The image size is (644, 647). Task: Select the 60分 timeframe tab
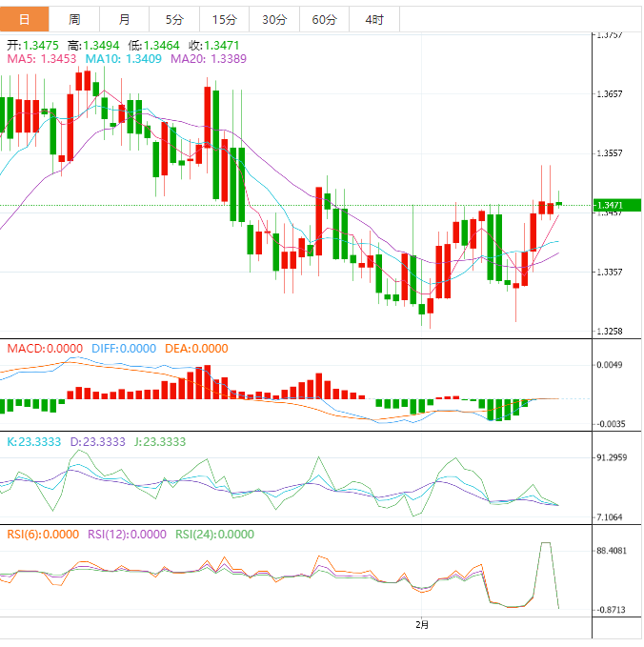(x=324, y=19)
